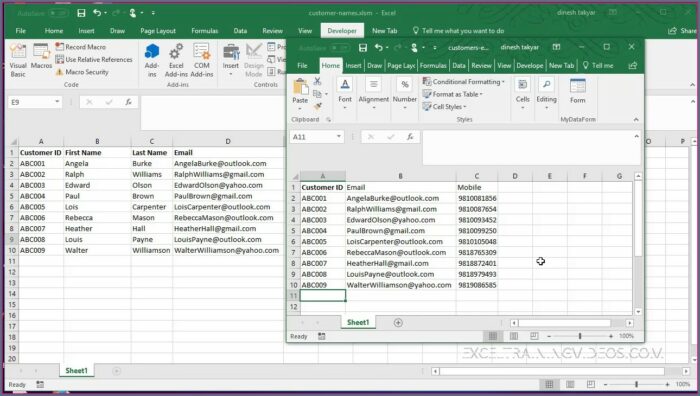Switch to Home tab in front window
Screen dimensions: 700x396
pos(330,65)
